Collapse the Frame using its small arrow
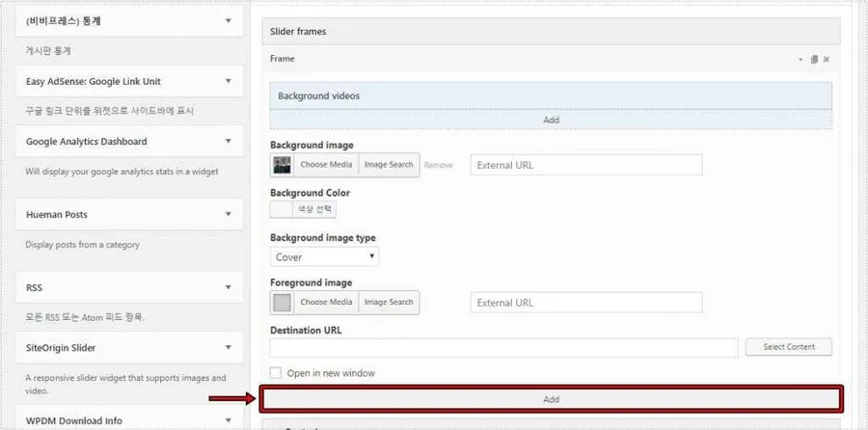This screenshot has width=868, height=430. coord(800,60)
